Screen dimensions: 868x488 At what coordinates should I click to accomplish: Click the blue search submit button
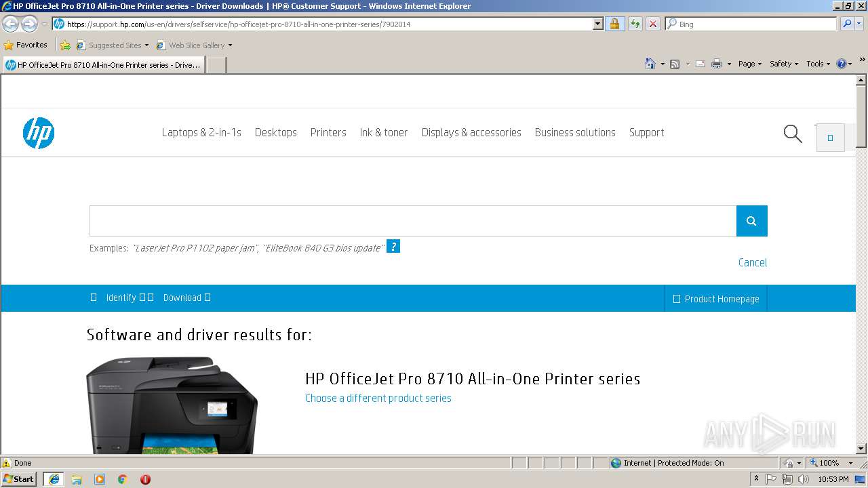point(751,221)
